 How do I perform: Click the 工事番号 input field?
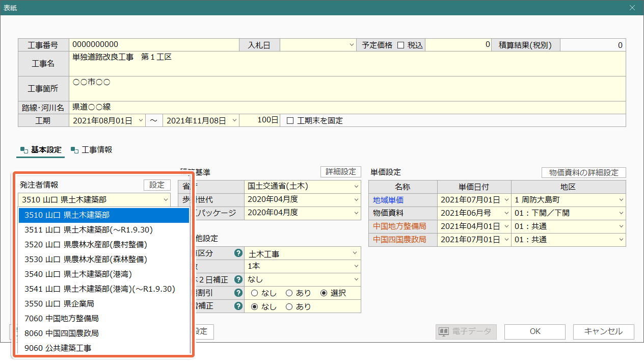pos(154,45)
